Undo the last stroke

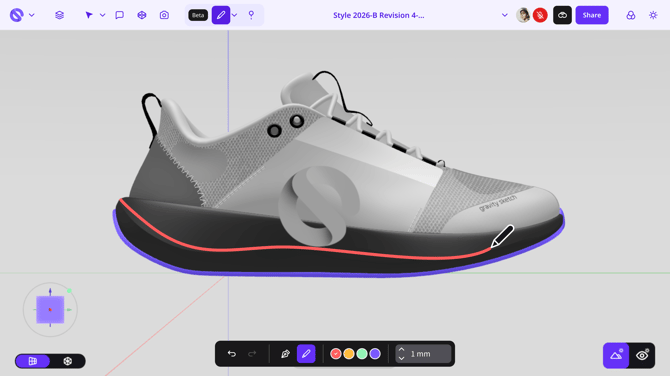(x=232, y=354)
